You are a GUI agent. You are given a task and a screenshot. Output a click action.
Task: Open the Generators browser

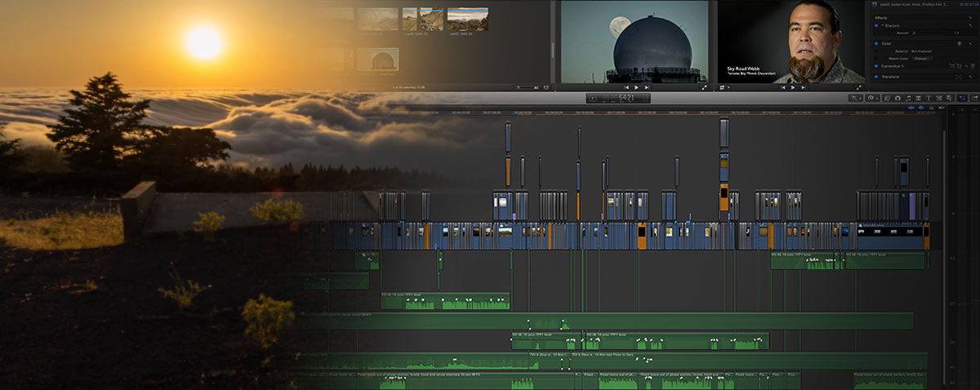(x=939, y=98)
